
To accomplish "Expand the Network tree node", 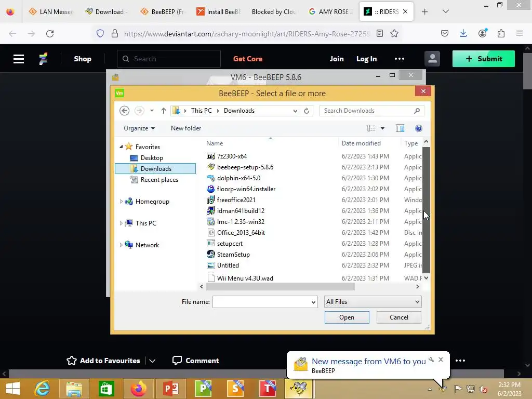I will tap(121, 245).
